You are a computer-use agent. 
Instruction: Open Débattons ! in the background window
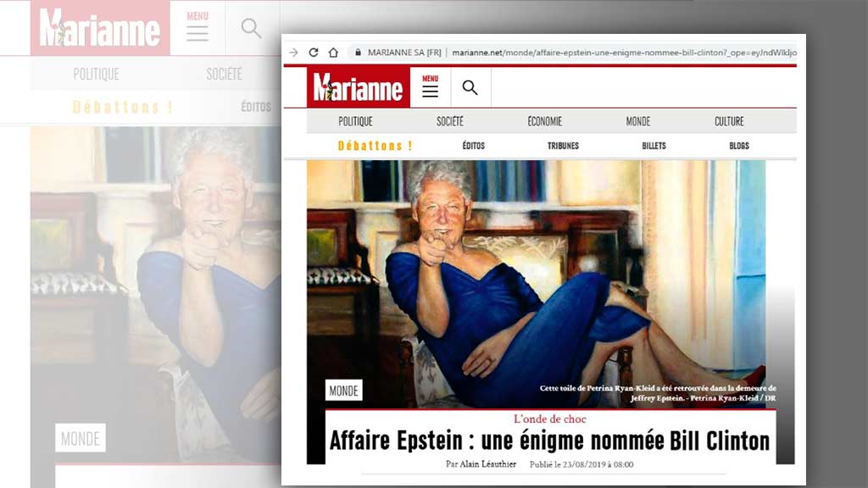[x=122, y=107]
